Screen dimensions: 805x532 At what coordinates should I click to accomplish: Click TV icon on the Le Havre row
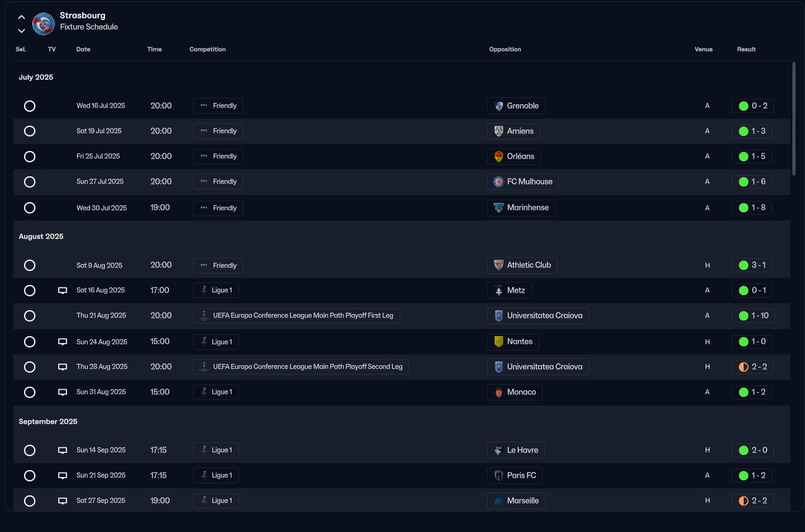[63, 450]
